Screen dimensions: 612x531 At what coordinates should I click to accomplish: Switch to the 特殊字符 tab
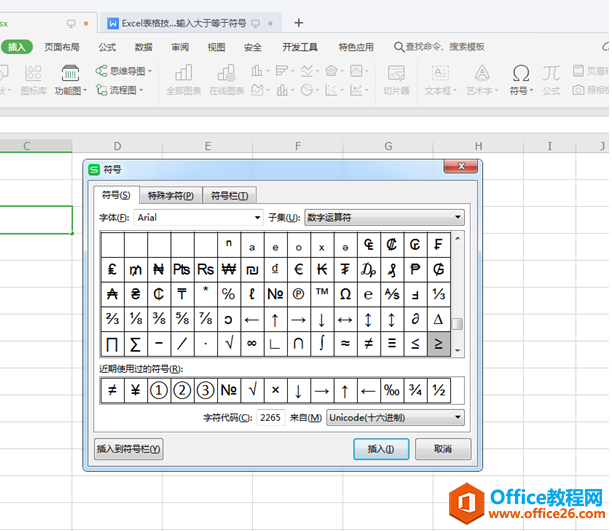tap(170, 196)
